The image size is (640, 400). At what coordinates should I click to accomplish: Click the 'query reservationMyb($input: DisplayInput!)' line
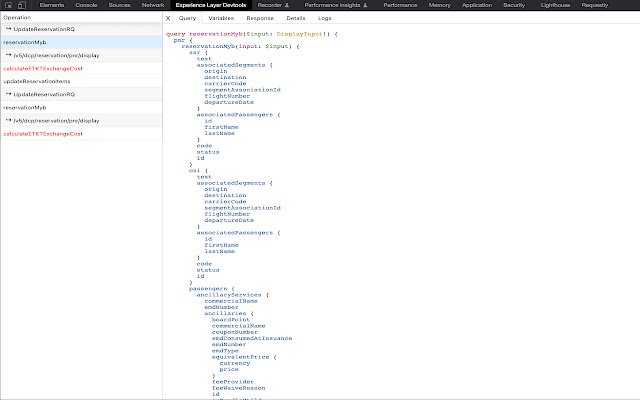pyautogui.click(x=252, y=34)
